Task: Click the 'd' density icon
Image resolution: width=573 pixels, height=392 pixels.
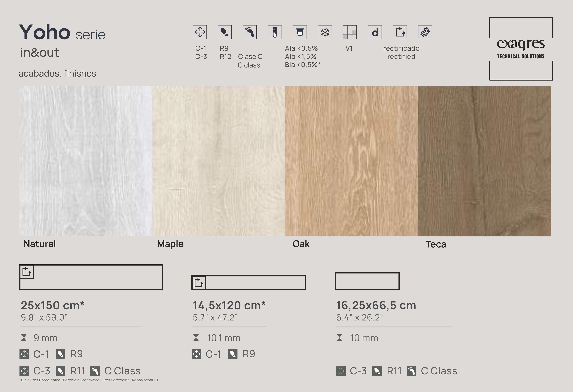Action: pos(375,32)
